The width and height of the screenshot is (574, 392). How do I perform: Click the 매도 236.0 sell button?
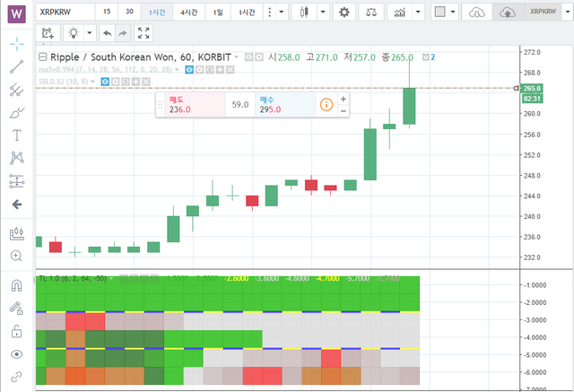tap(196, 105)
